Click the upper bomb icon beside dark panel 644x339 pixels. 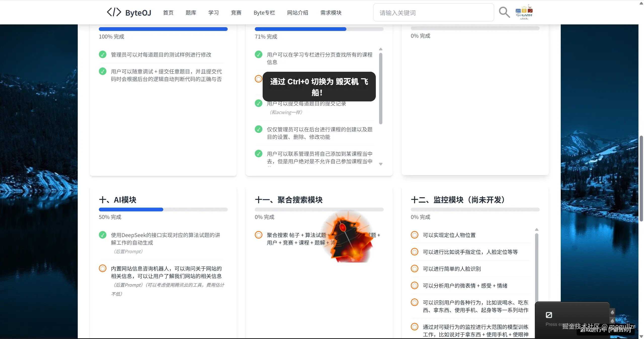point(612,312)
